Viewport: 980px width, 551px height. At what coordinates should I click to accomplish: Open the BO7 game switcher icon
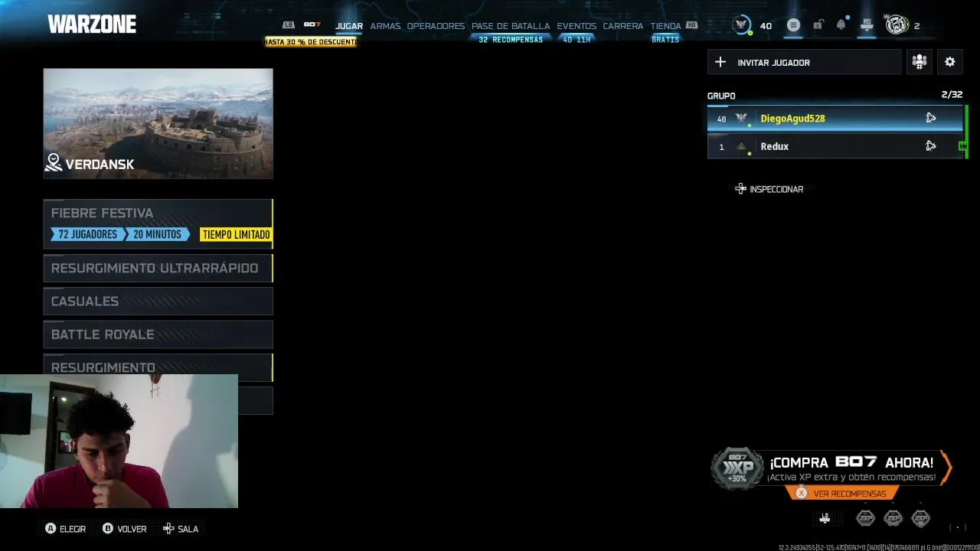pyautogui.click(x=312, y=24)
